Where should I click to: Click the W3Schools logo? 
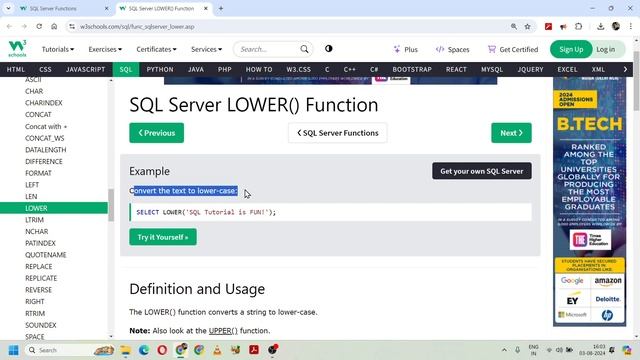click(x=17, y=49)
